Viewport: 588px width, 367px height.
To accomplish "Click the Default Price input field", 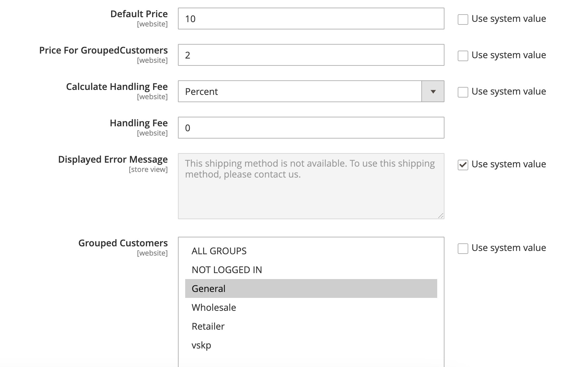I will point(311,19).
